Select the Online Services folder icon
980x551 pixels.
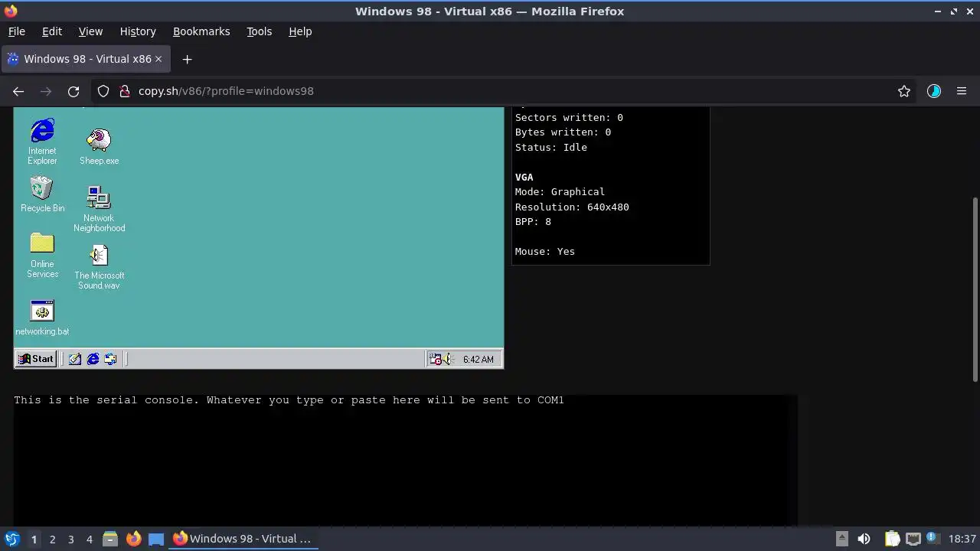(42, 256)
